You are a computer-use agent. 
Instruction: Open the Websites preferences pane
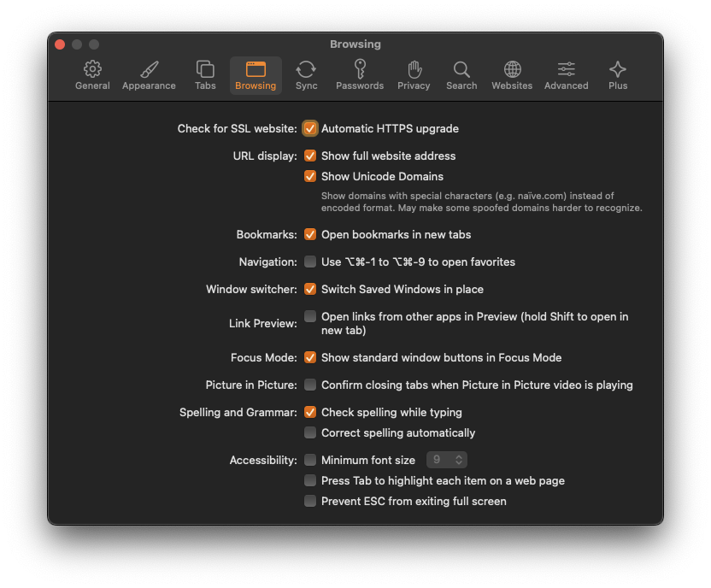click(x=511, y=75)
